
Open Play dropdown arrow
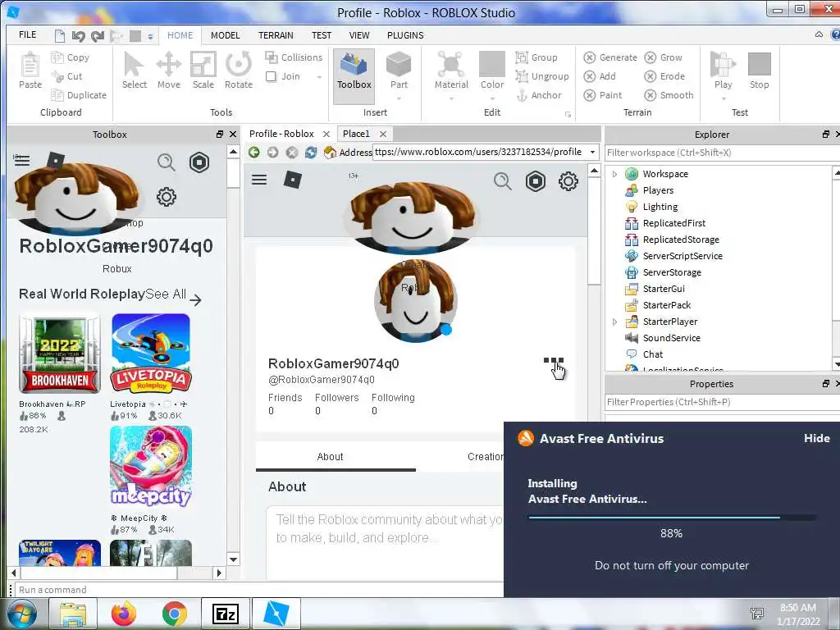724,98
